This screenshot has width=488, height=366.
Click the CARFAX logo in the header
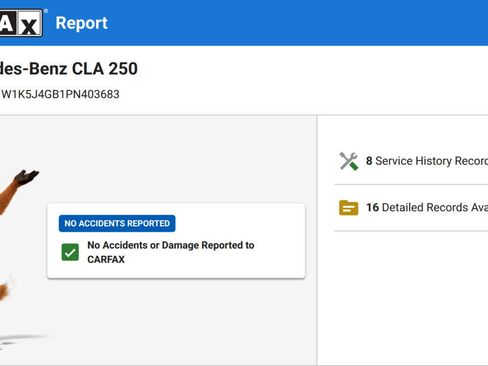(x=21, y=23)
